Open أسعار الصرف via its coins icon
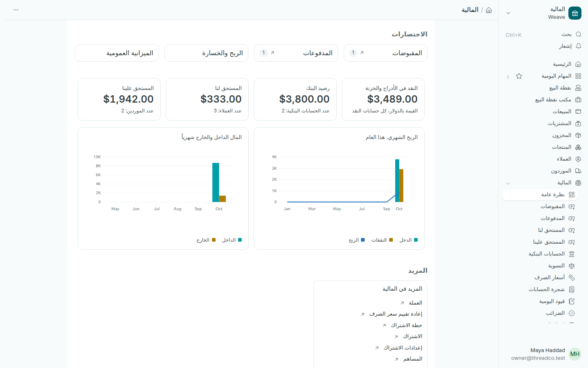Image resolution: width=588 pixels, height=368 pixels. (572, 278)
